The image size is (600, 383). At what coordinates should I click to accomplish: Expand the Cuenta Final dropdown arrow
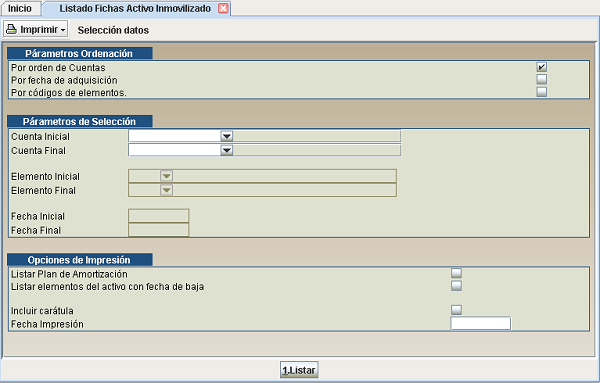click(227, 150)
